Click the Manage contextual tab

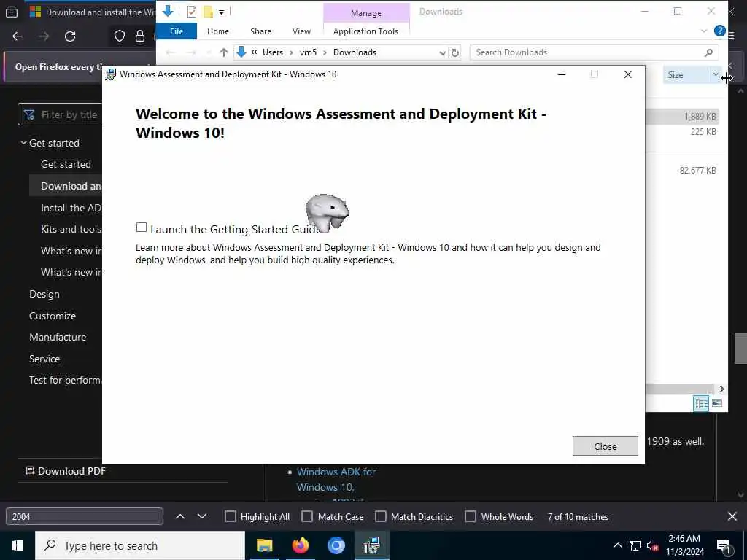(366, 13)
